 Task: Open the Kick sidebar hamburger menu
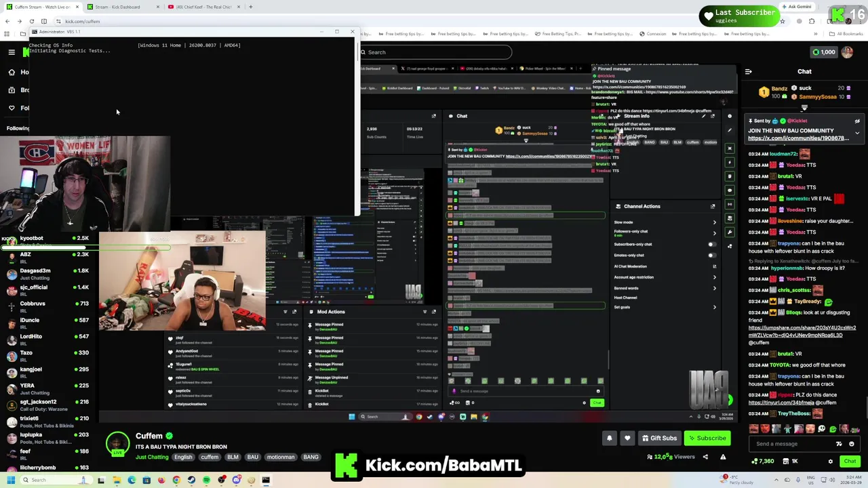12,52
